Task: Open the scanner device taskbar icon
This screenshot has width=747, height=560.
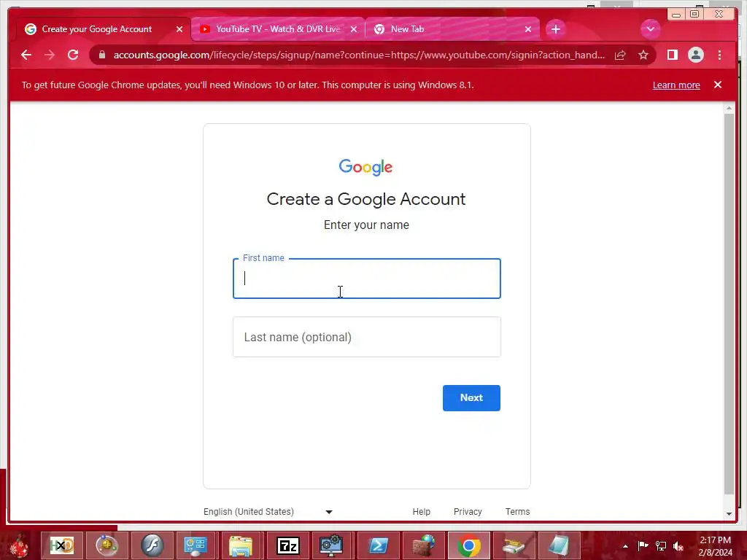Action: pyautogui.click(x=514, y=545)
